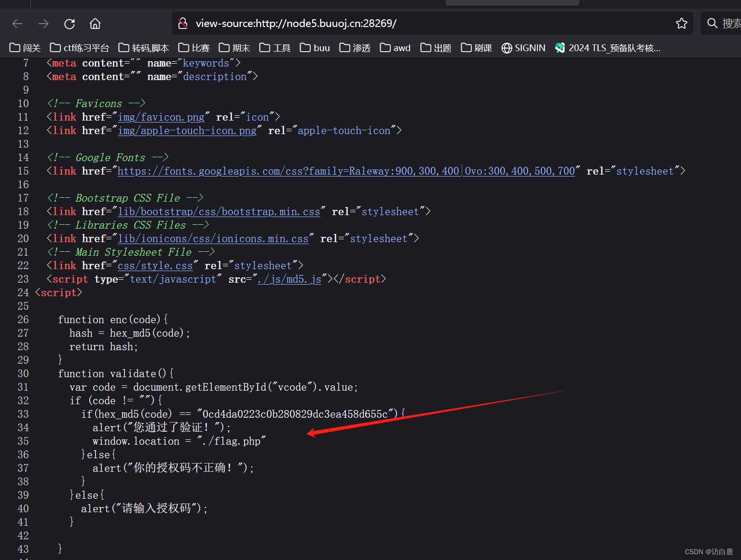Open the 工具 bookmark folder
The image size is (741, 560).
point(275,48)
